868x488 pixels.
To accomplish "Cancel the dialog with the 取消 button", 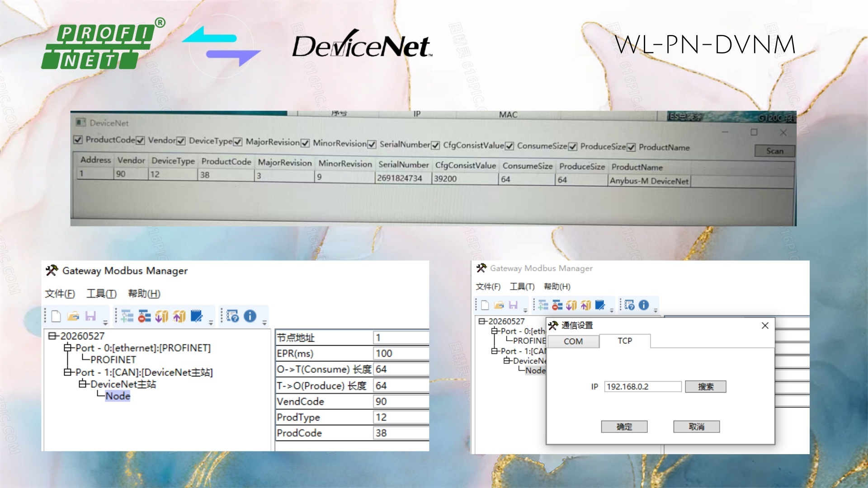I will coord(696,427).
